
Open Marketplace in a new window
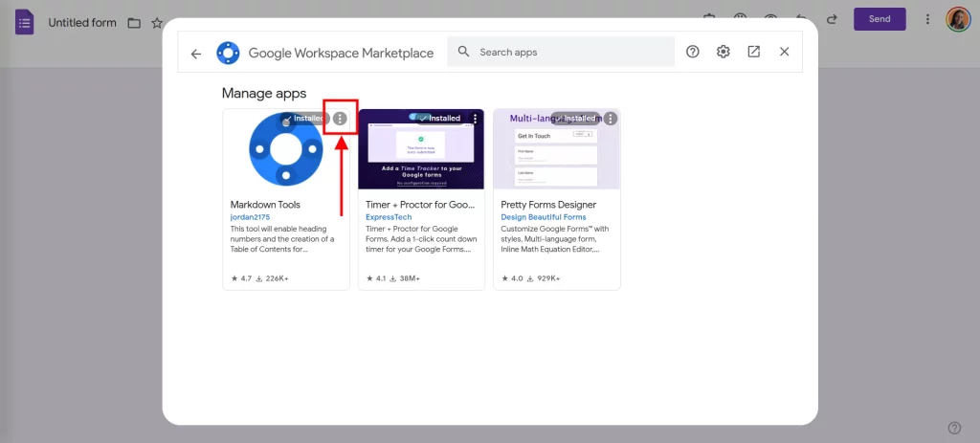pyautogui.click(x=754, y=52)
